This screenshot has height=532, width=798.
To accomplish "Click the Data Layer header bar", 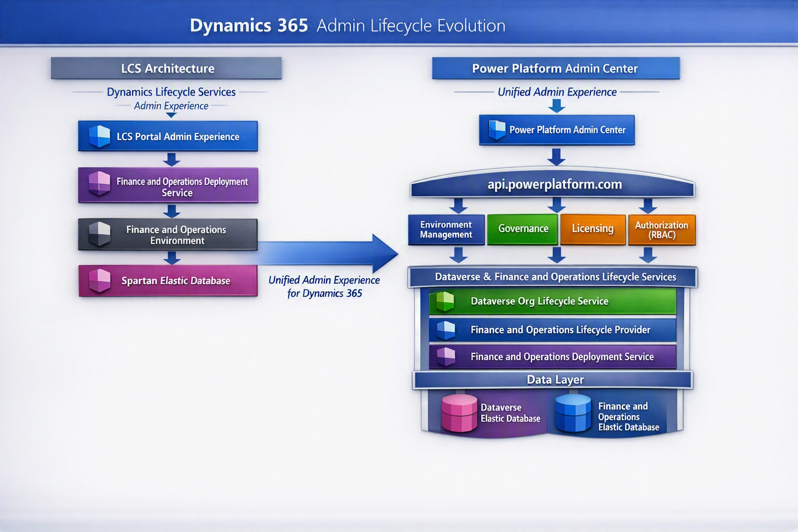I will (553, 380).
